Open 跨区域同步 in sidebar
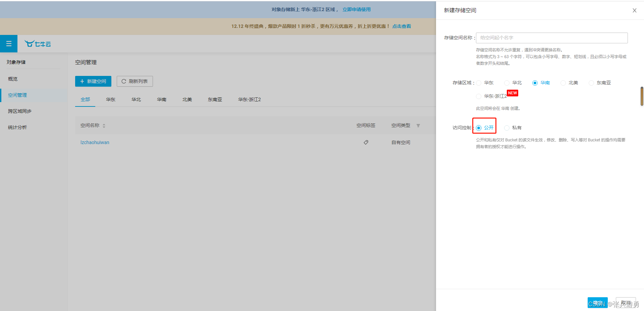This screenshot has height=311, width=644. click(x=20, y=111)
